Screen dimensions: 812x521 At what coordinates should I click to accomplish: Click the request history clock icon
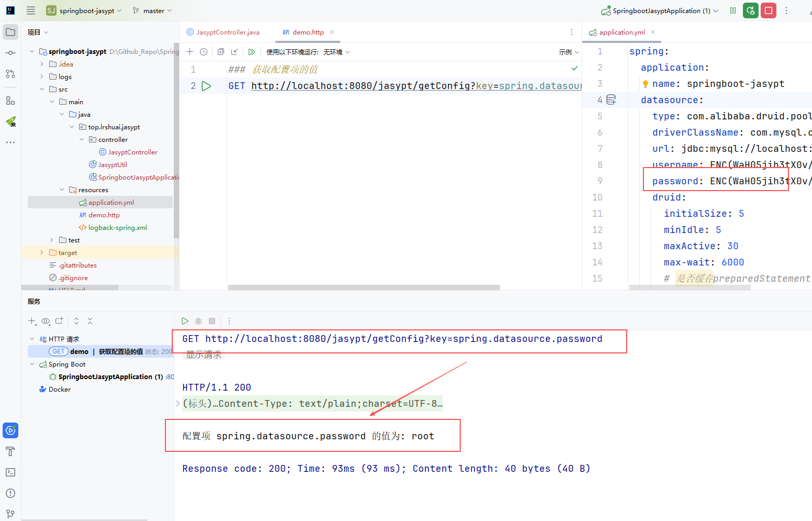[x=204, y=52]
